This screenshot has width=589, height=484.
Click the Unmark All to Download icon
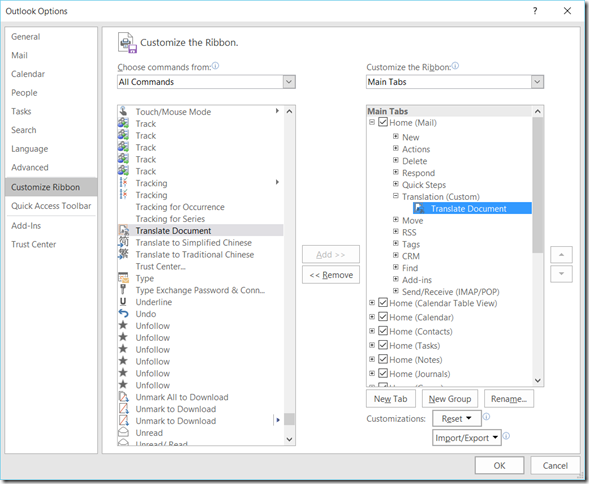123,397
